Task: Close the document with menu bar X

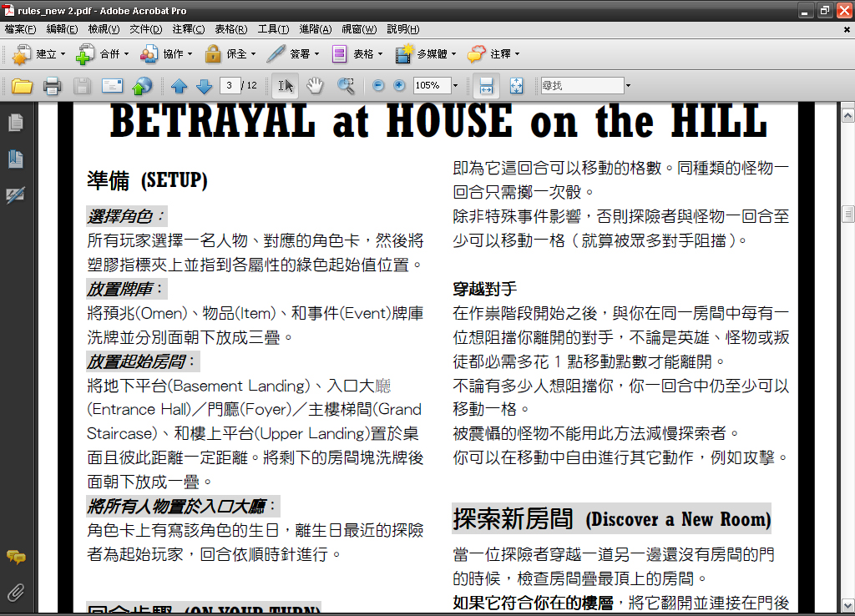Action: [x=847, y=30]
